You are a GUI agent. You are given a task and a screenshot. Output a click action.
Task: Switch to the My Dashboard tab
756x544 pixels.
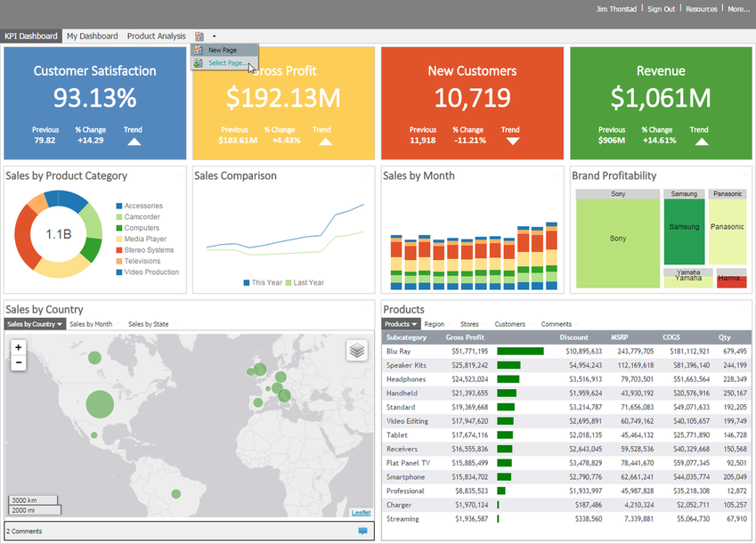coord(92,37)
